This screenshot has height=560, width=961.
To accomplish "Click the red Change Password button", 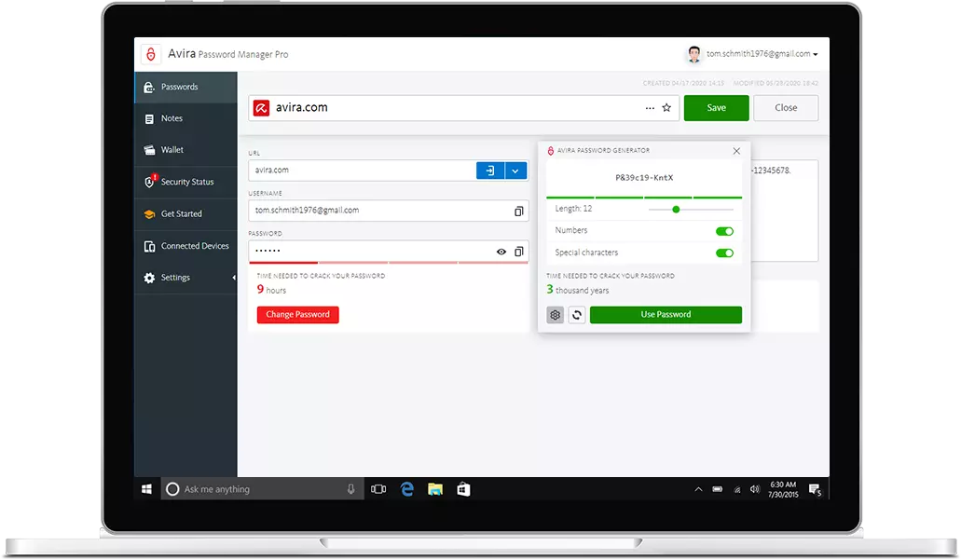I will tap(298, 315).
